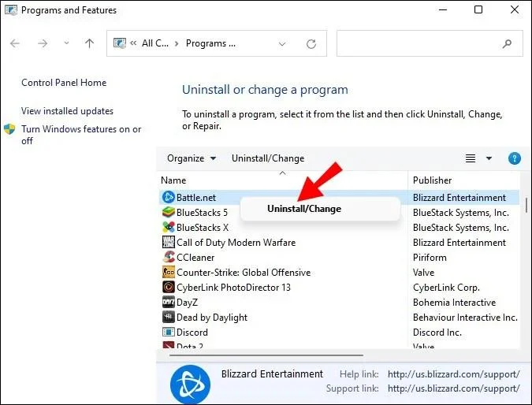Select Counter-Strike: Global Offensive entry
The image size is (532, 405).
(x=244, y=273)
